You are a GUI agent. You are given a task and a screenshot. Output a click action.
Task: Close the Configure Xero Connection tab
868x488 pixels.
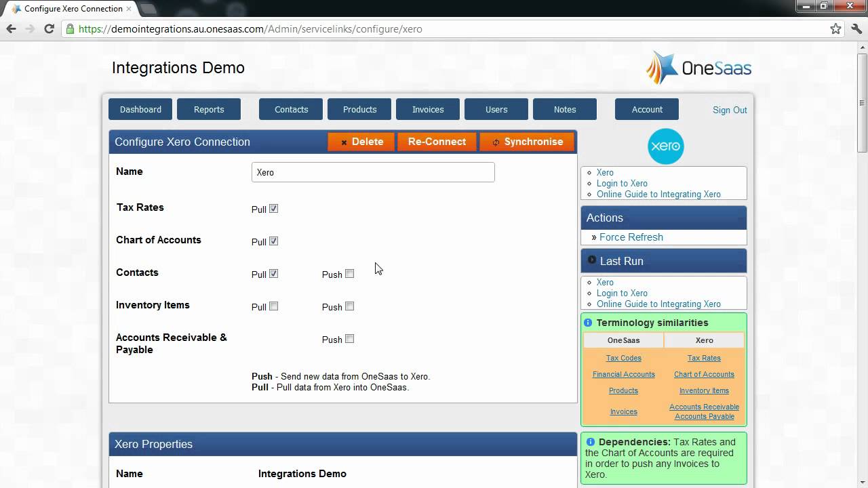[x=129, y=9]
